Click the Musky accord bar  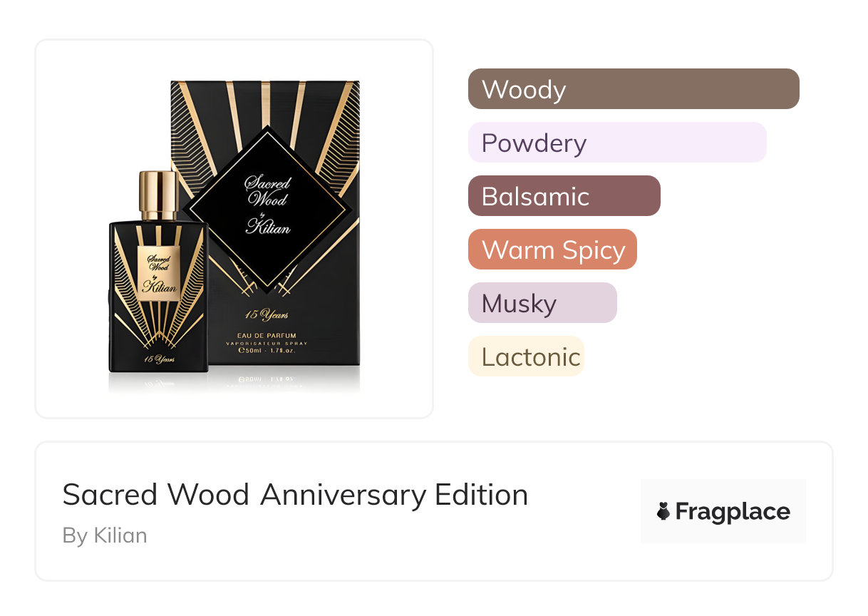(x=542, y=303)
